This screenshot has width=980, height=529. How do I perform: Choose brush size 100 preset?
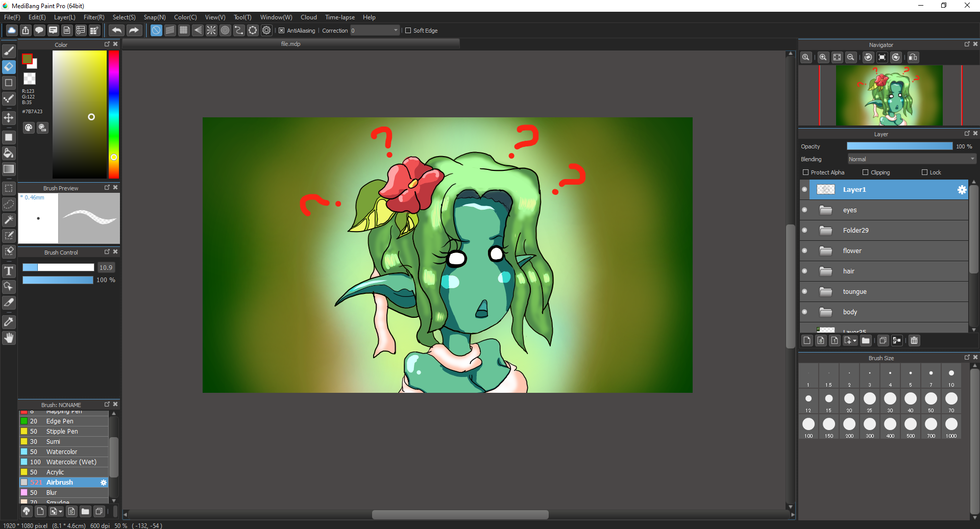pyautogui.click(x=808, y=426)
